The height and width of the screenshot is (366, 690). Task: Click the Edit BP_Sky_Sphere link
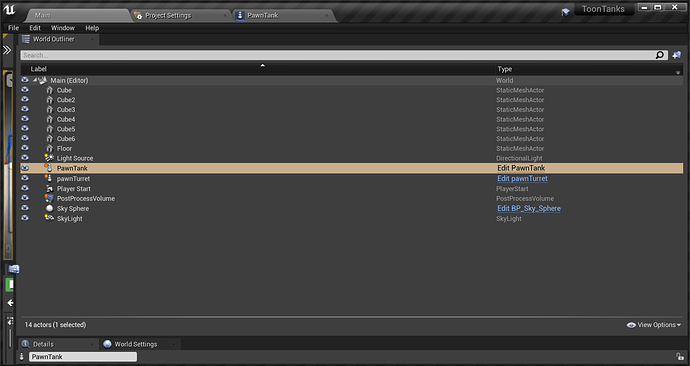pos(529,208)
